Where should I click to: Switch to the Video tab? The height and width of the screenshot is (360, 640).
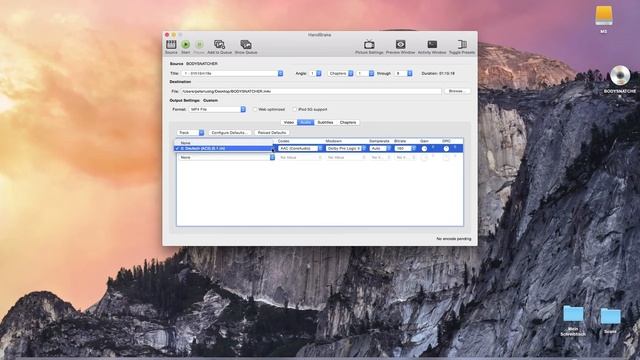(x=289, y=122)
